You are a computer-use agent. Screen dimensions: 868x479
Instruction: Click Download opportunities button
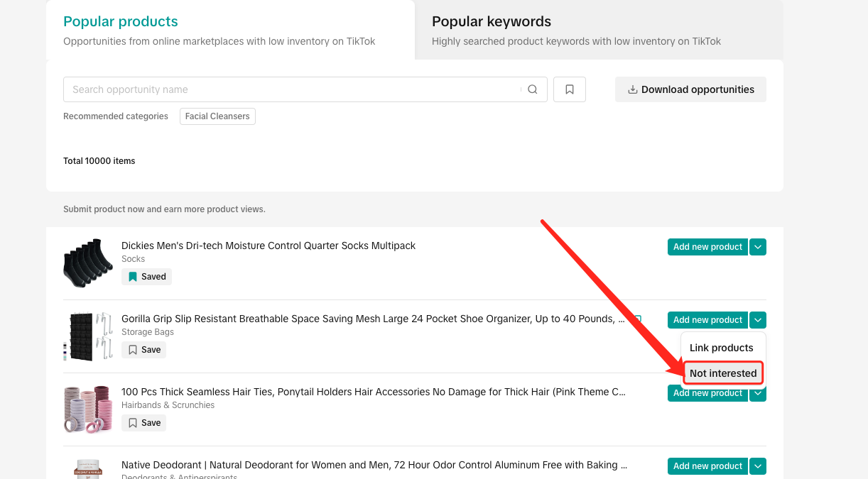690,89
